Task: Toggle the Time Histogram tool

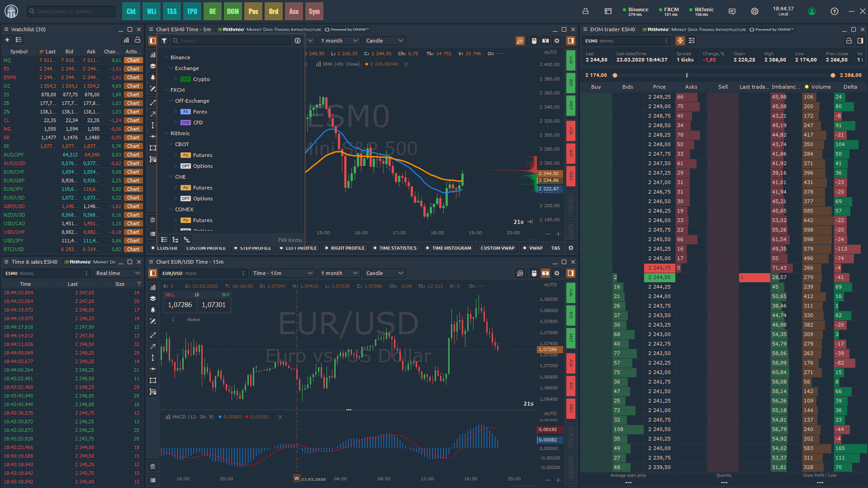Action: pos(448,248)
